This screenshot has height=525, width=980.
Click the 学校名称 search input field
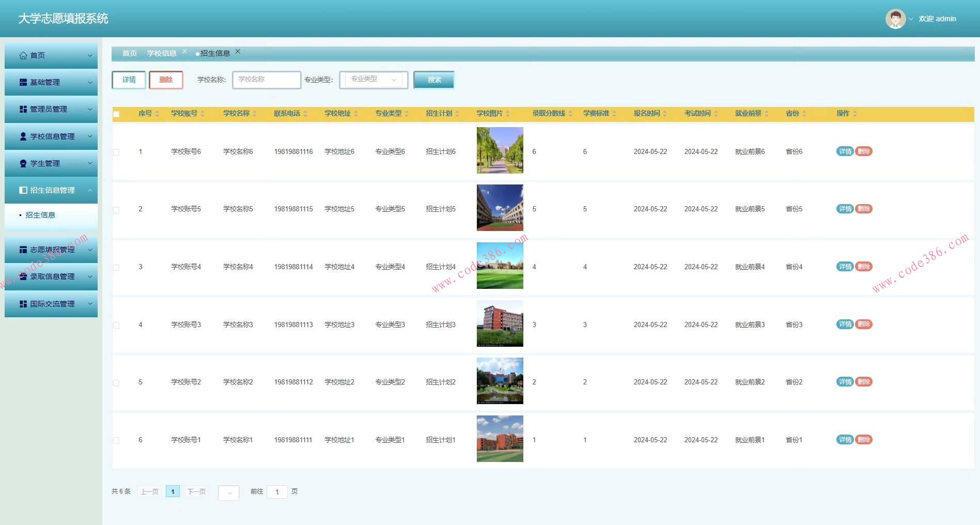click(267, 80)
